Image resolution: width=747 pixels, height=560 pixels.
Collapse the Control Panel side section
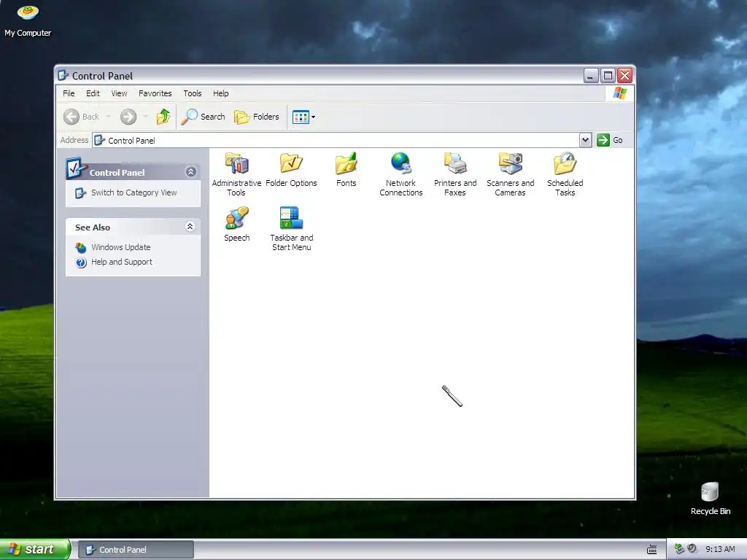point(191,172)
